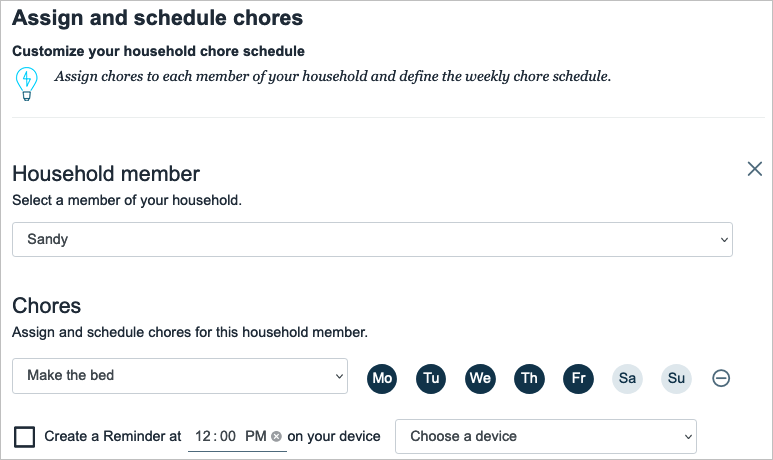
Task: Select Sunday (Su) day circle
Action: click(x=677, y=378)
